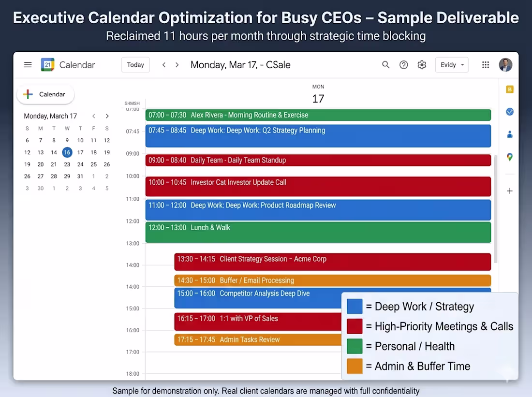
Task: Open Calendar search
Action: pos(385,64)
